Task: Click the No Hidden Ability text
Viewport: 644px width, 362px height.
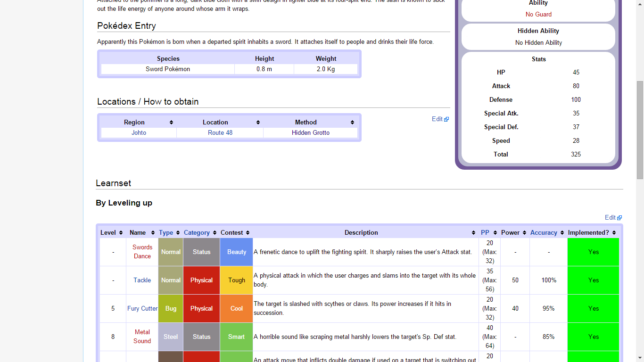Action: 538,43
